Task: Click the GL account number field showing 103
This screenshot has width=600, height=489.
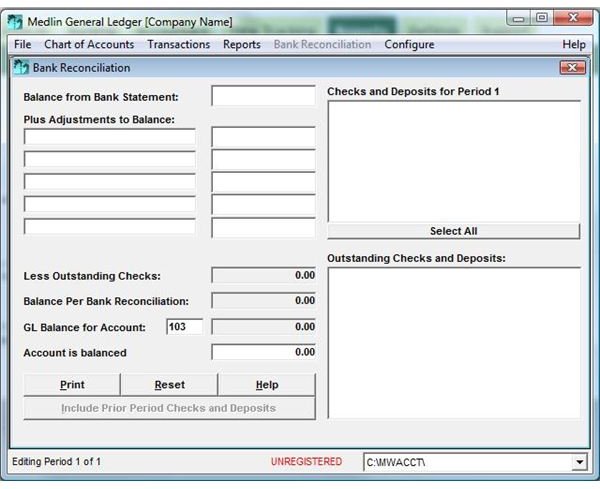Action: (185, 327)
